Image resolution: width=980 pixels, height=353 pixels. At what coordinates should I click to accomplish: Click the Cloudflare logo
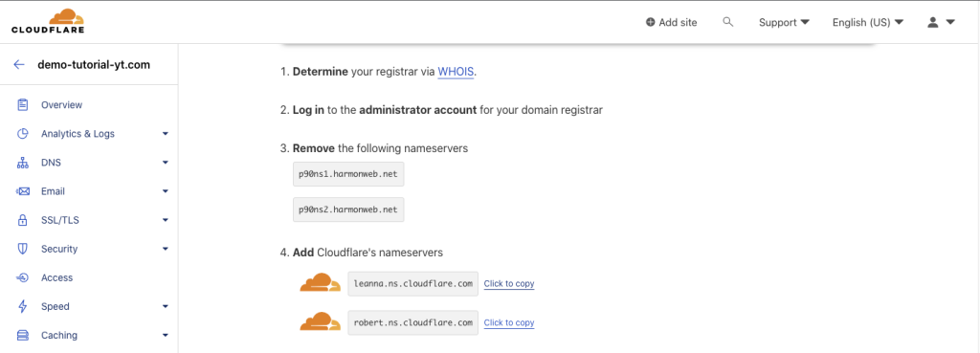(48, 21)
